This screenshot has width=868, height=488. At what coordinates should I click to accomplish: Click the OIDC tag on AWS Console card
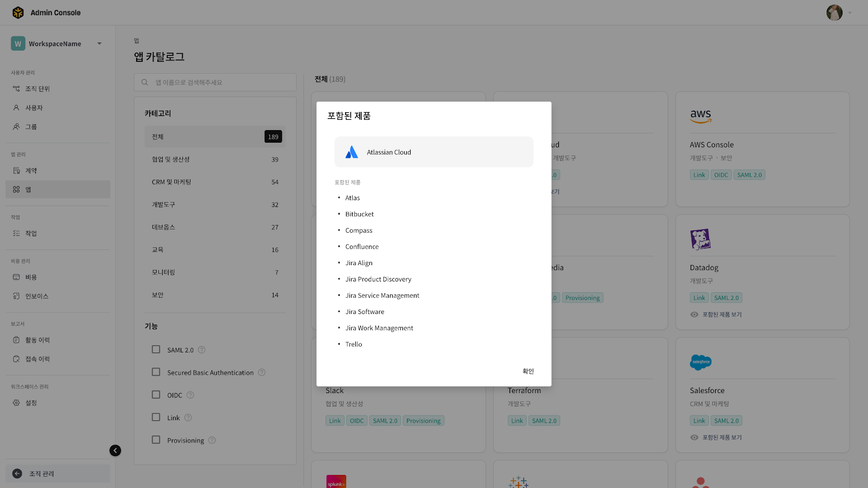(722, 175)
